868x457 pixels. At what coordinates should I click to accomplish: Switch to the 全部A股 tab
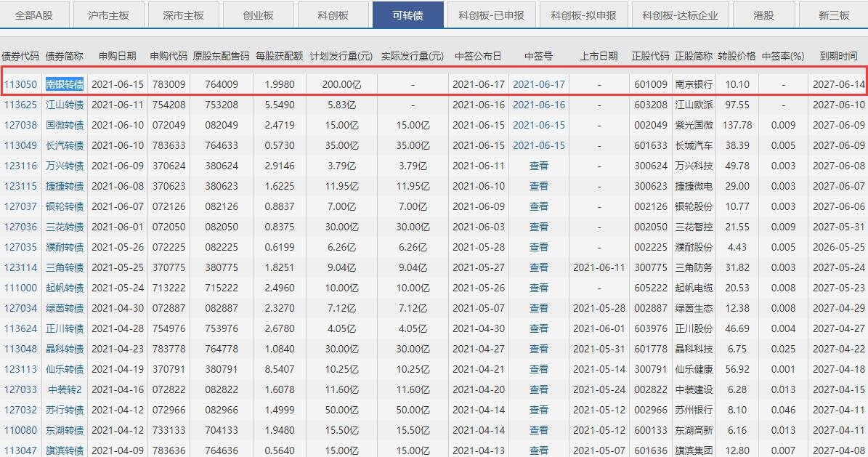[34, 15]
